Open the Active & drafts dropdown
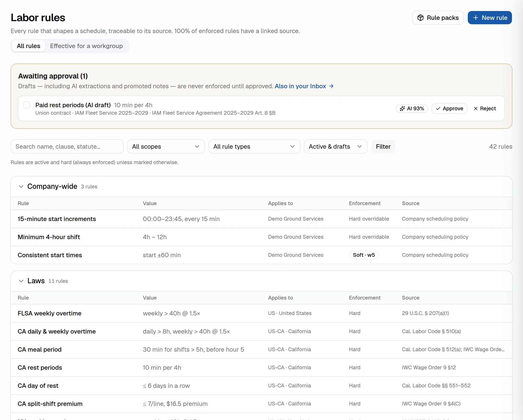523x420 pixels. pyautogui.click(x=336, y=147)
